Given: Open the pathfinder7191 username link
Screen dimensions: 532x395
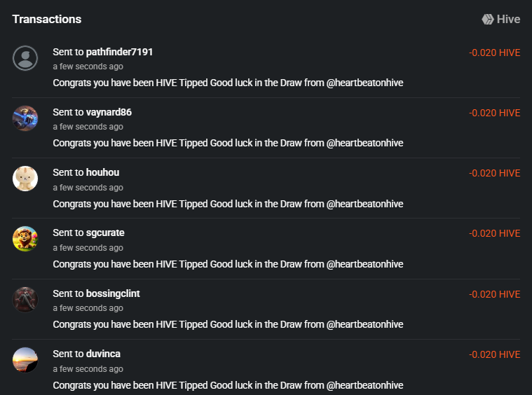Looking at the screenshot, I should [119, 52].
